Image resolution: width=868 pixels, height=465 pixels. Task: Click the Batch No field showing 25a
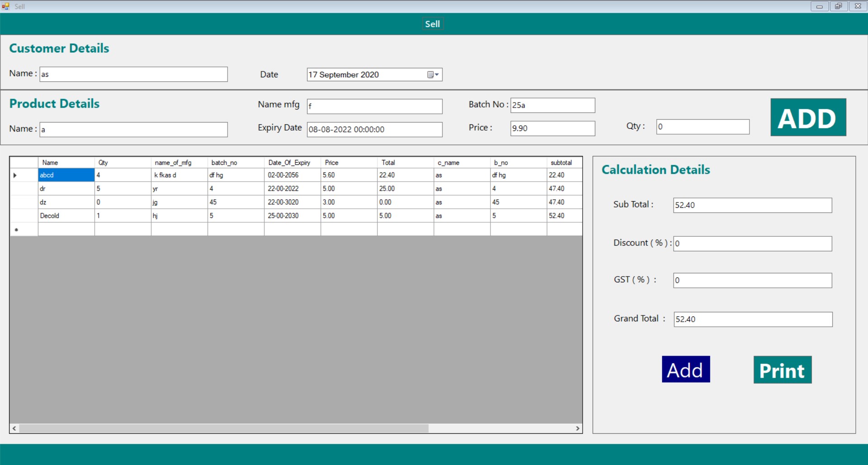(553, 105)
